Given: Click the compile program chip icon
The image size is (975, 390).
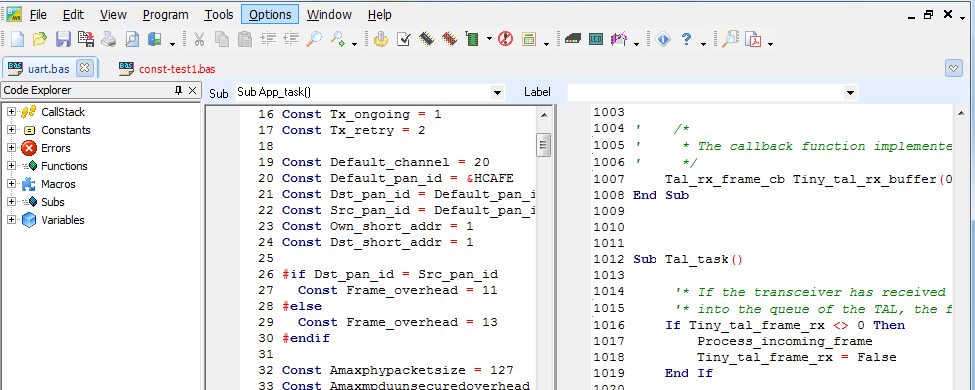Looking at the screenshot, I should (426, 40).
